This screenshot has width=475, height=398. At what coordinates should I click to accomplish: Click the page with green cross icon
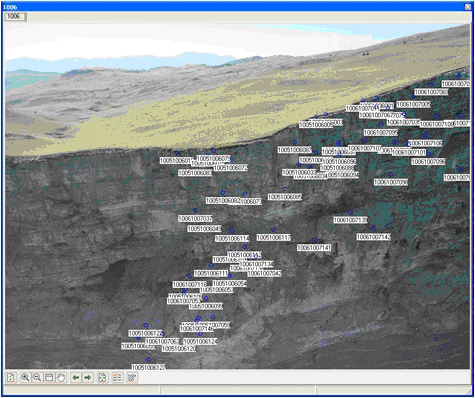pyautogui.click(x=102, y=378)
